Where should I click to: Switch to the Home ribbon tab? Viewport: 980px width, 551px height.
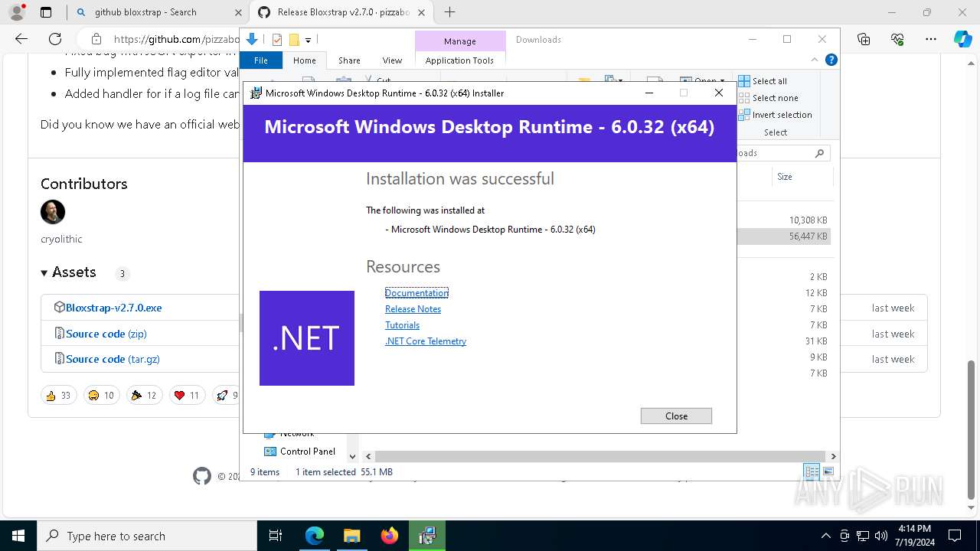point(305,60)
